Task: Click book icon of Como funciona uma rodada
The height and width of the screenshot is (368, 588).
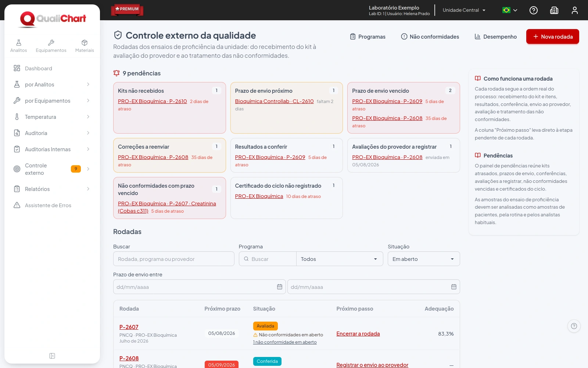Action: click(478, 78)
